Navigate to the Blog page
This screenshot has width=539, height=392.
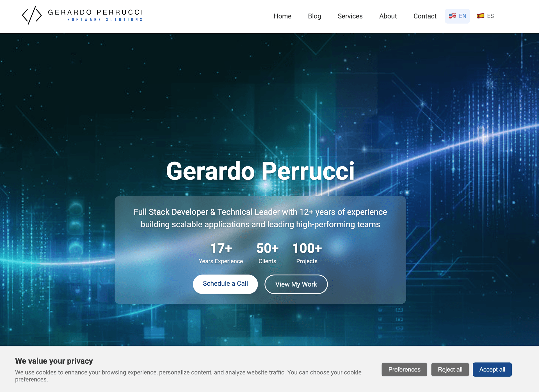coord(314,16)
